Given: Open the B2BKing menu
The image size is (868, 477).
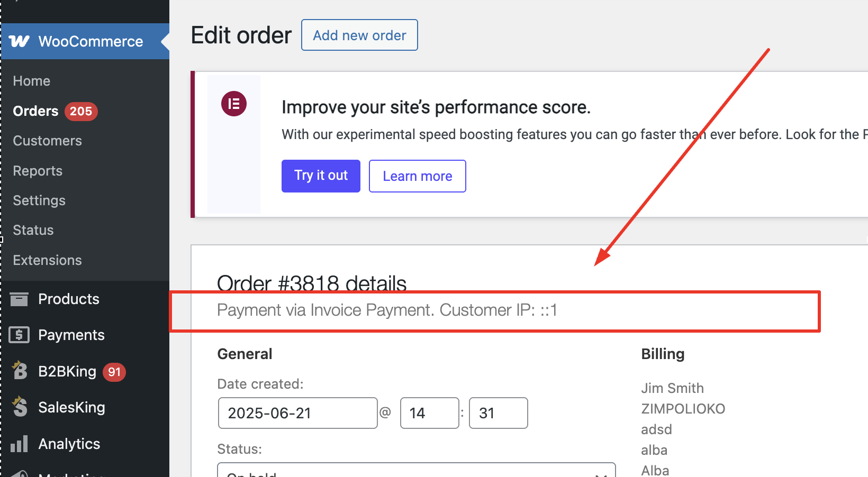Looking at the screenshot, I should click(67, 371).
